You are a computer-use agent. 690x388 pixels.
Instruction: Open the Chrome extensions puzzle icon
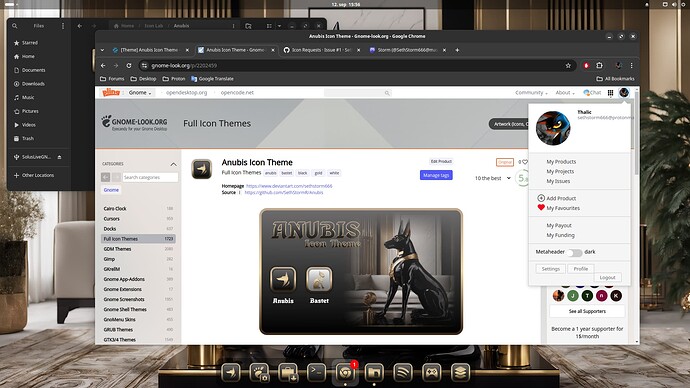coord(599,66)
